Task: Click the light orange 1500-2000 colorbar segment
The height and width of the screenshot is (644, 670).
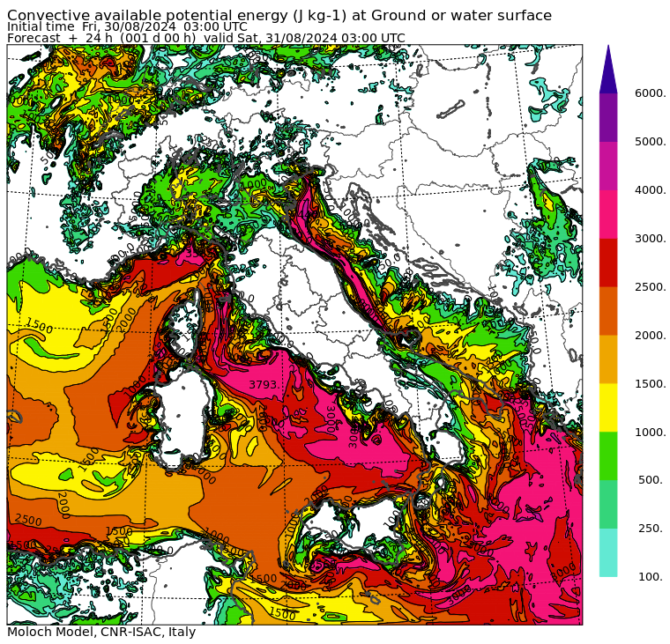Action: click(x=608, y=359)
